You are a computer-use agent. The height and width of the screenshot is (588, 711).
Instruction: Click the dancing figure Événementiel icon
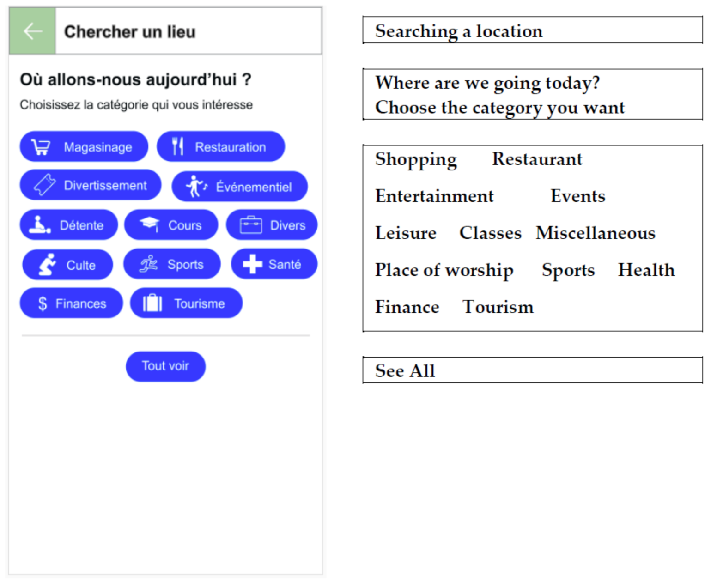coord(196,187)
